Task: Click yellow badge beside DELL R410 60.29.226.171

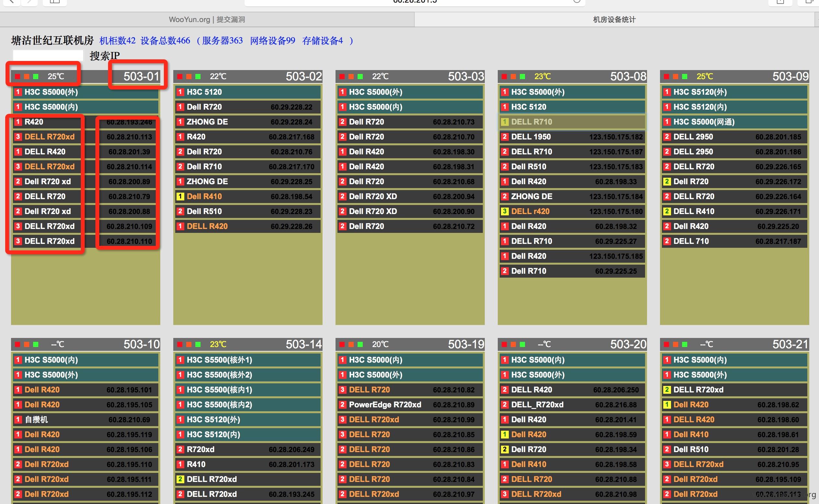Action: (667, 211)
